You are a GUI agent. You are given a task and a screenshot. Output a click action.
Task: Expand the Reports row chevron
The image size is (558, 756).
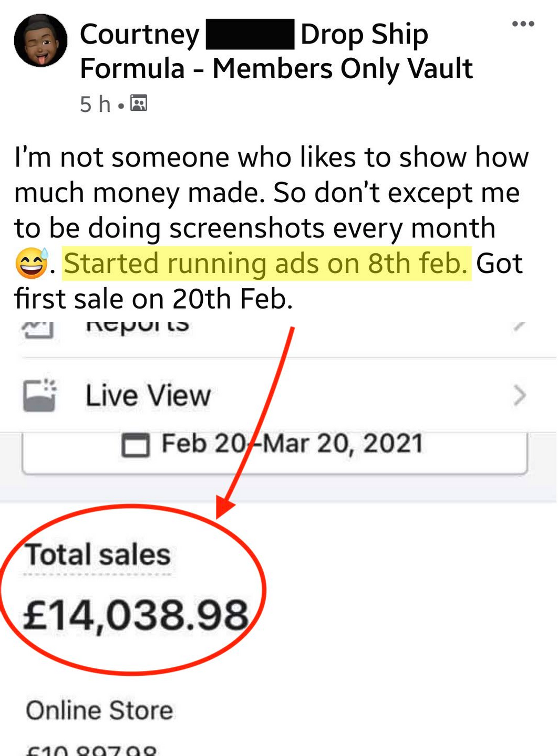[x=519, y=326]
